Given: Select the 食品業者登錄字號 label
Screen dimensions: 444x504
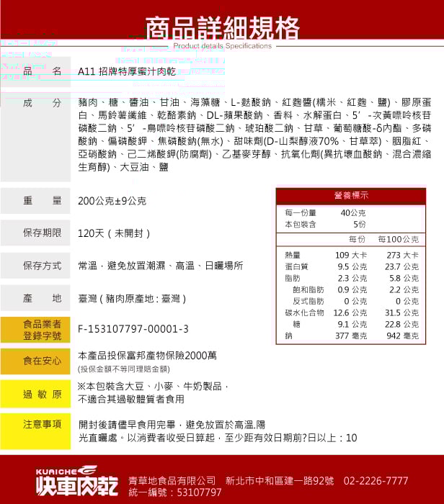Looking at the screenshot, I should [35, 330].
